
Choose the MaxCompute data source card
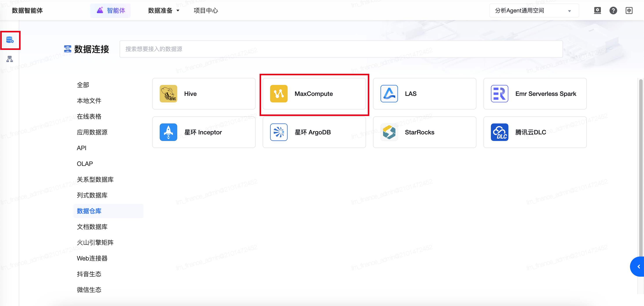(314, 94)
